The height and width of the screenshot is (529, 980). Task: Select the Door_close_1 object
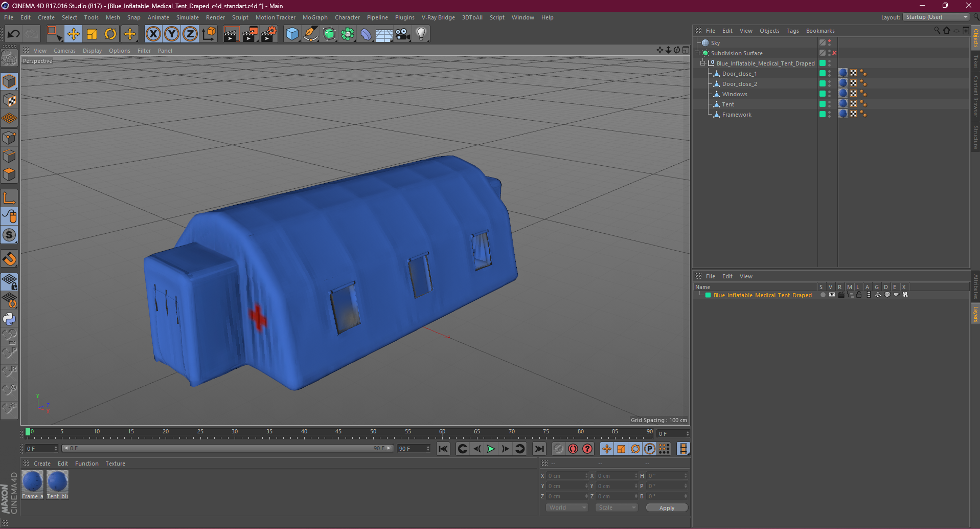pos(739,74)
